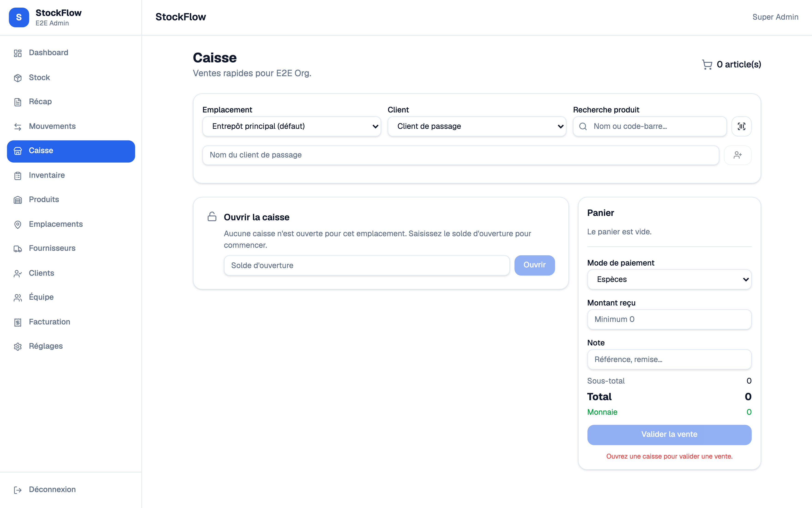The width and height of the screenshot is (812, 508).
Task: Click Valider la vente button
Action: click(x=669, y=434)
